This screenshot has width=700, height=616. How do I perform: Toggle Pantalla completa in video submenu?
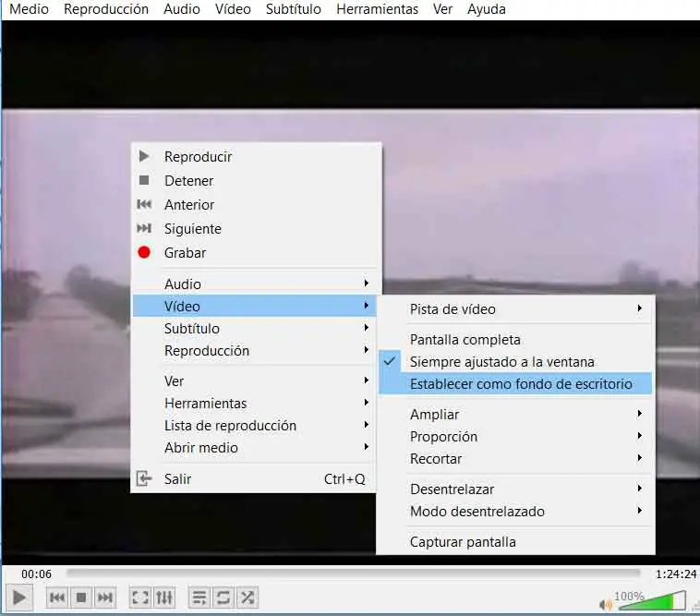coord(515,340)
